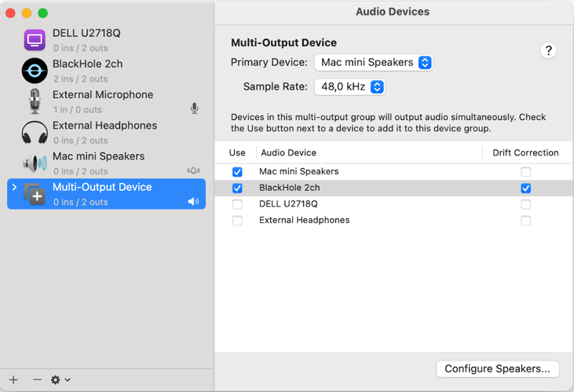Select DELL U2718Q in the sidebar
Viewport: 574px width, 392px height.
(x=106, y=40)
